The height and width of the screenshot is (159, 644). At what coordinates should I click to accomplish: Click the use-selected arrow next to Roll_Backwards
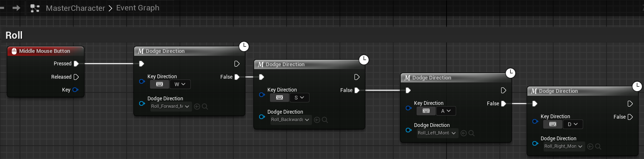coord(317,120)
